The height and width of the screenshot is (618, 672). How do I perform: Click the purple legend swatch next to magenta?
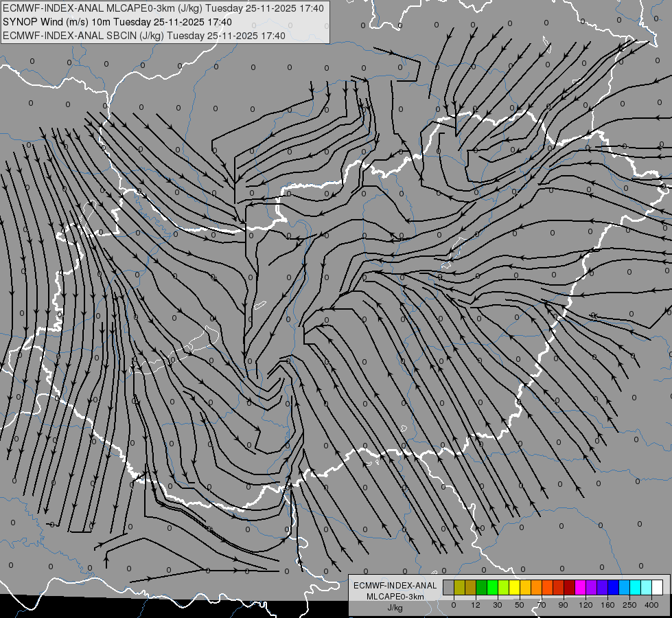click(592, 587)
